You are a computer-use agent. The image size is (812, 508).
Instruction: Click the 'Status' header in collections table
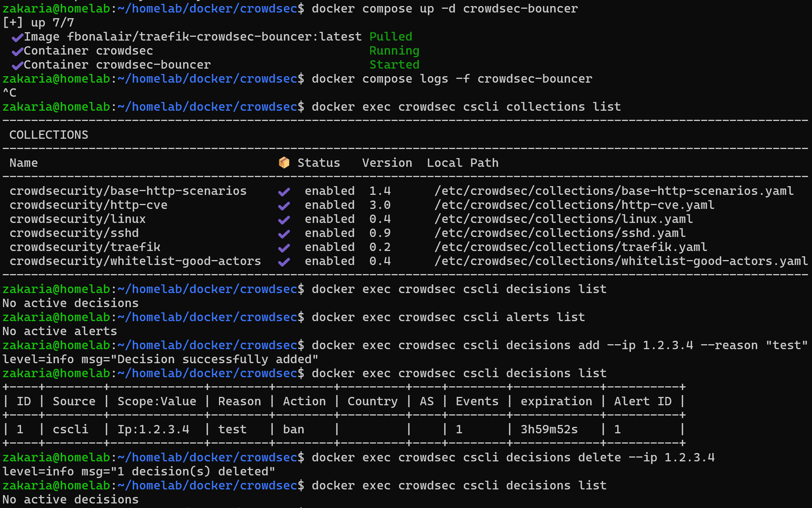coord(319,163)
